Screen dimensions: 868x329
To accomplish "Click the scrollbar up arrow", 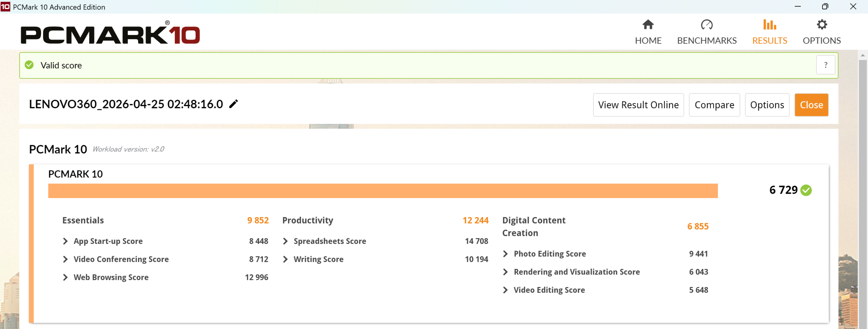I will click(x=863, y=55).
